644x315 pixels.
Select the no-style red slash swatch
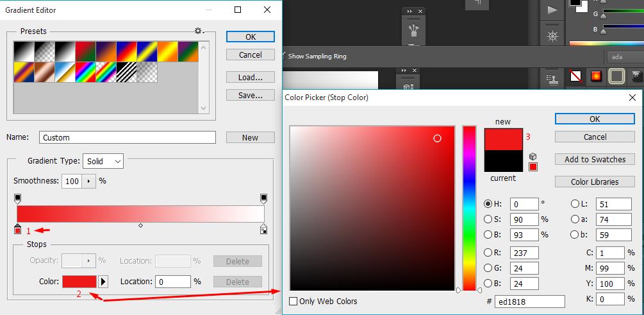576,76
